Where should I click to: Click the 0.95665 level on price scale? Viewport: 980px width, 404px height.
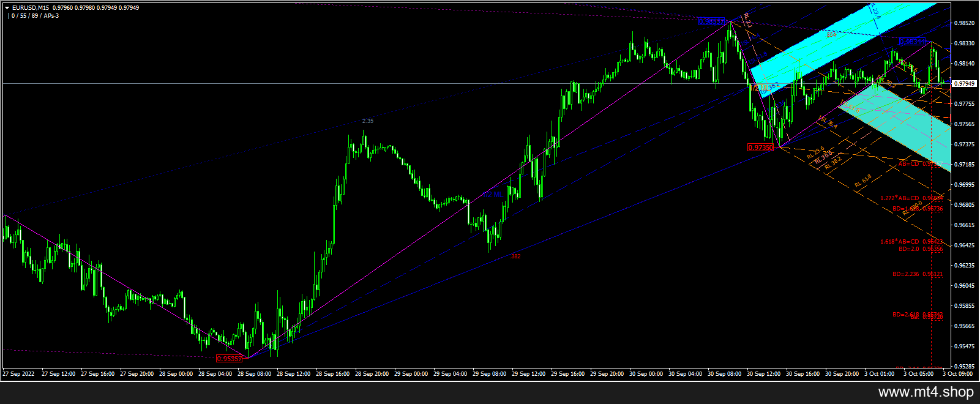[x=964, y=326]
